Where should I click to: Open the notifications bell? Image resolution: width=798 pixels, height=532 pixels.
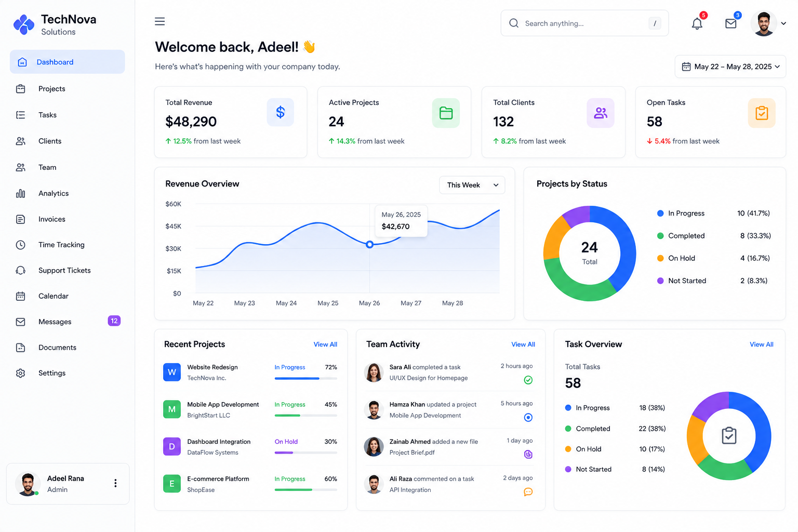pyautogui.click(x=697, y=23)
